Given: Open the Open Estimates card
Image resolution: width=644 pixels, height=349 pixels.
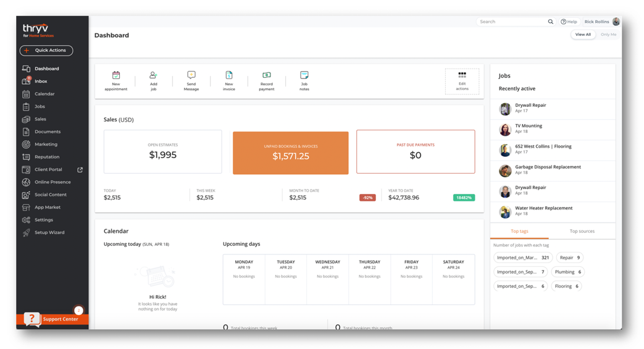Looking at the screenshot, I should click(162, 152).
